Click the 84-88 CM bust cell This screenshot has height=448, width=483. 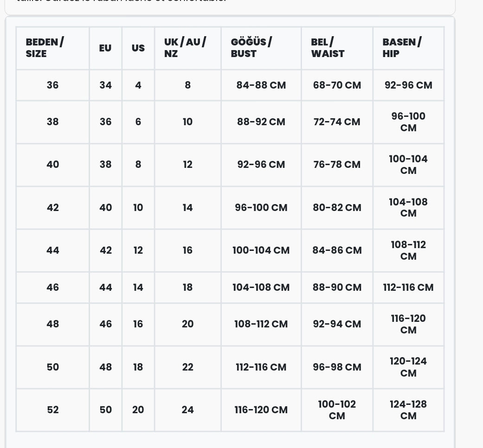pos(261,85)
